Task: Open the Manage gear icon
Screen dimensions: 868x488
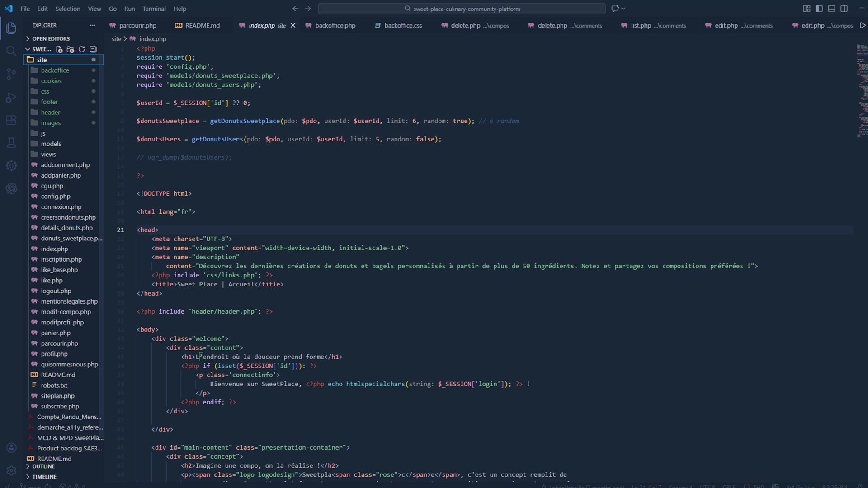Action: click(11, 470)
